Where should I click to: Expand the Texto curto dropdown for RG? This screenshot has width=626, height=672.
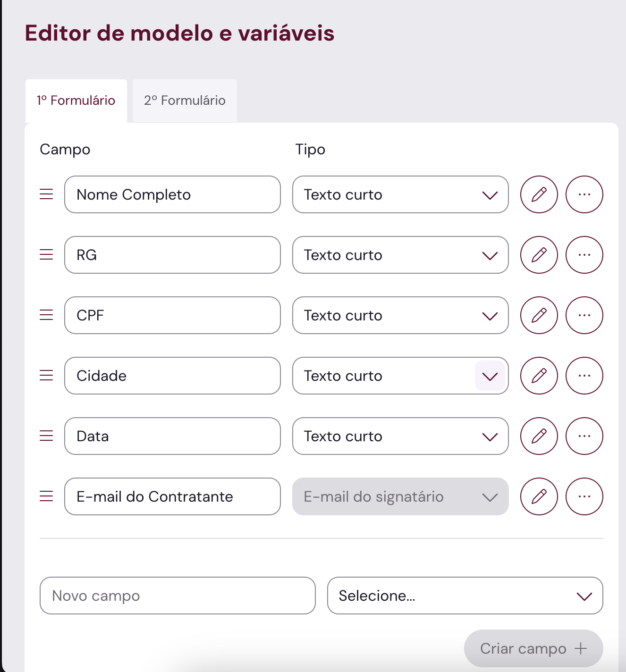click(490, 255)
